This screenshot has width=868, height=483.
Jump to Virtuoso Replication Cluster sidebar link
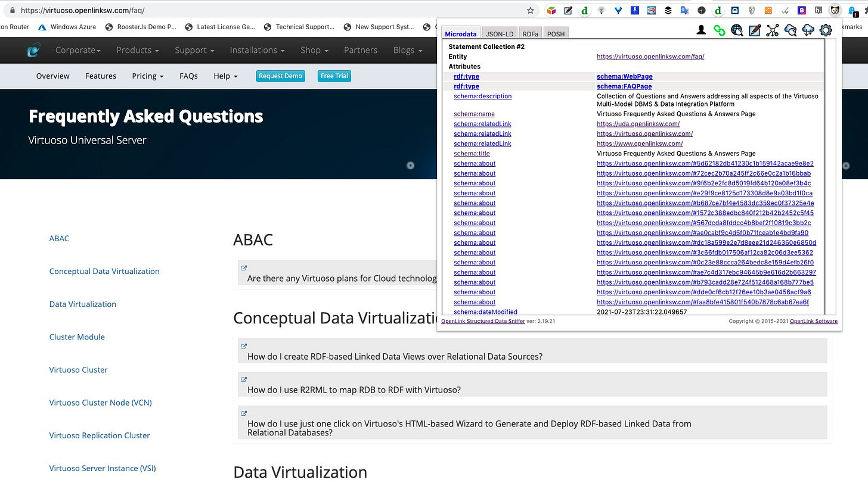[100, 435]
